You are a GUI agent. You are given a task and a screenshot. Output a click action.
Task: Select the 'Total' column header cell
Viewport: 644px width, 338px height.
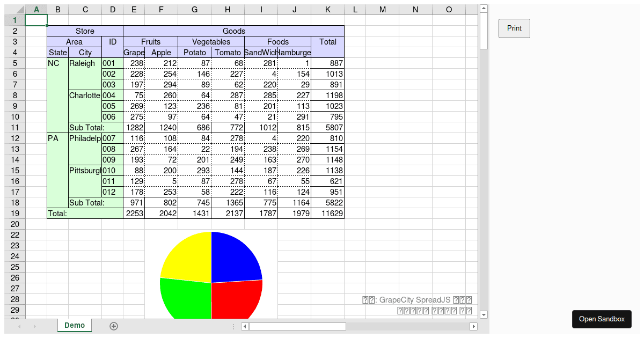[327, 47]
